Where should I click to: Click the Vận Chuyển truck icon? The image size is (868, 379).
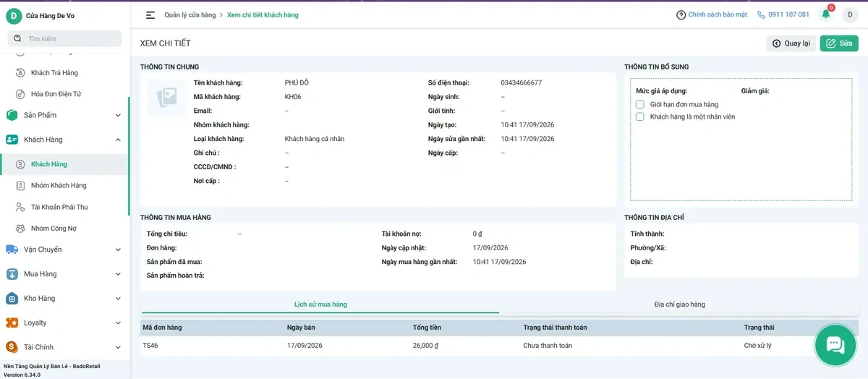12,250
